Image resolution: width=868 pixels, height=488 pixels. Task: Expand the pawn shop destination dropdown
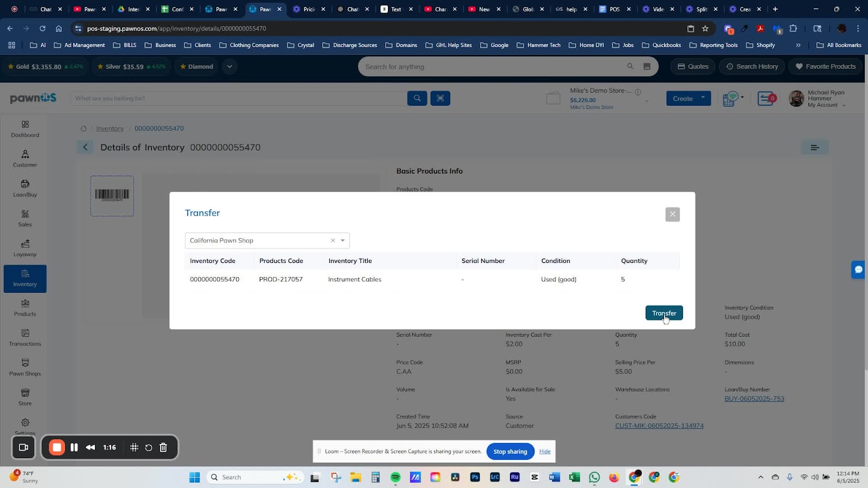[343, 240]
